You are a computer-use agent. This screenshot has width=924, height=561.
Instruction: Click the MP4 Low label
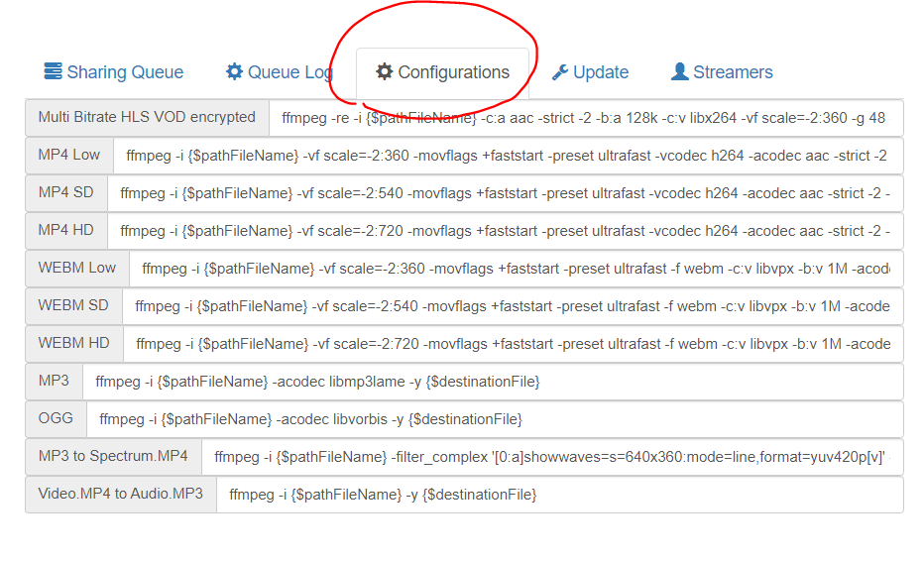[69, 155]
